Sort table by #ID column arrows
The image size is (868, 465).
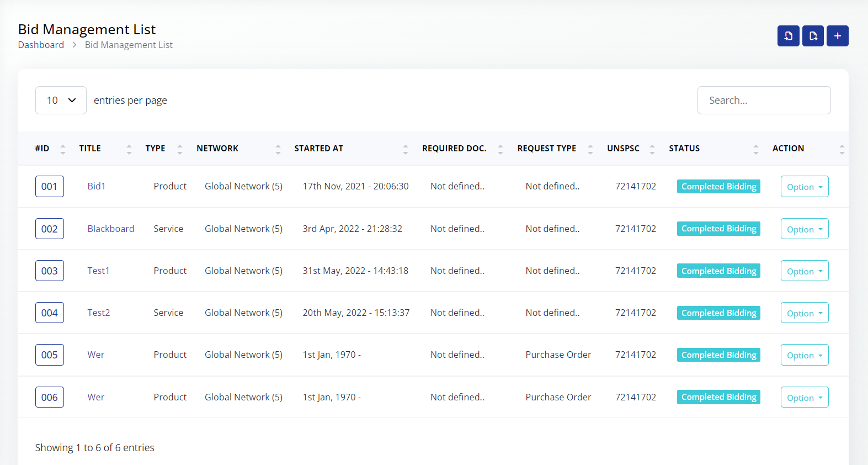point(63,149)
